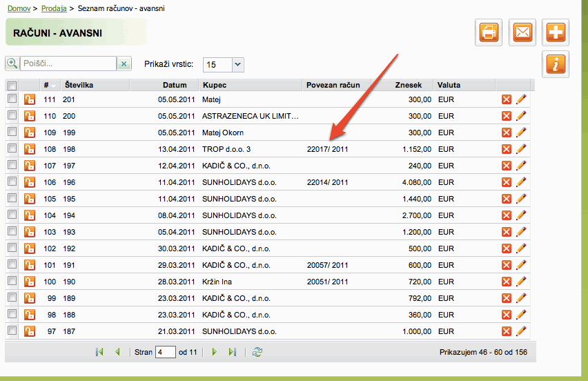Check row 101 checkbox
The width and height of the screenshot is (588, 381).
click(12, 264)
